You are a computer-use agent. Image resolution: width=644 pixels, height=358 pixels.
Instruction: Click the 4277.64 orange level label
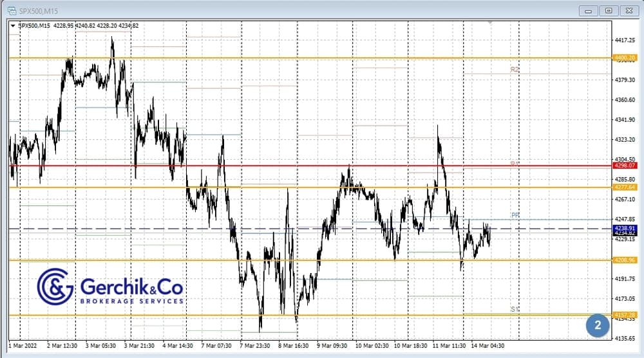pyautogui.click(x=625, y=187)
